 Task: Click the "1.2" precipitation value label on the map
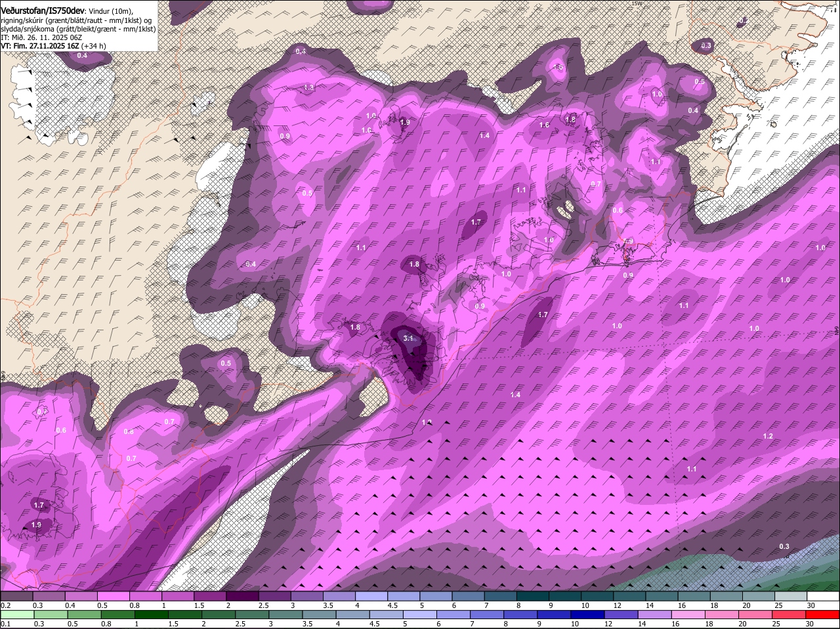click(768, 436)
